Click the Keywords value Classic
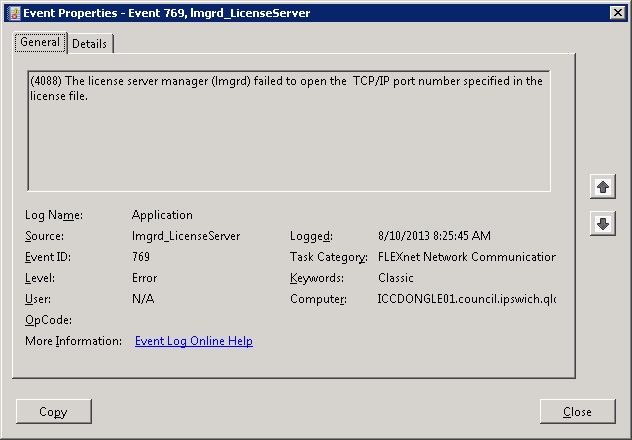This screenshot has height=440, width=632. click(396, 278)
